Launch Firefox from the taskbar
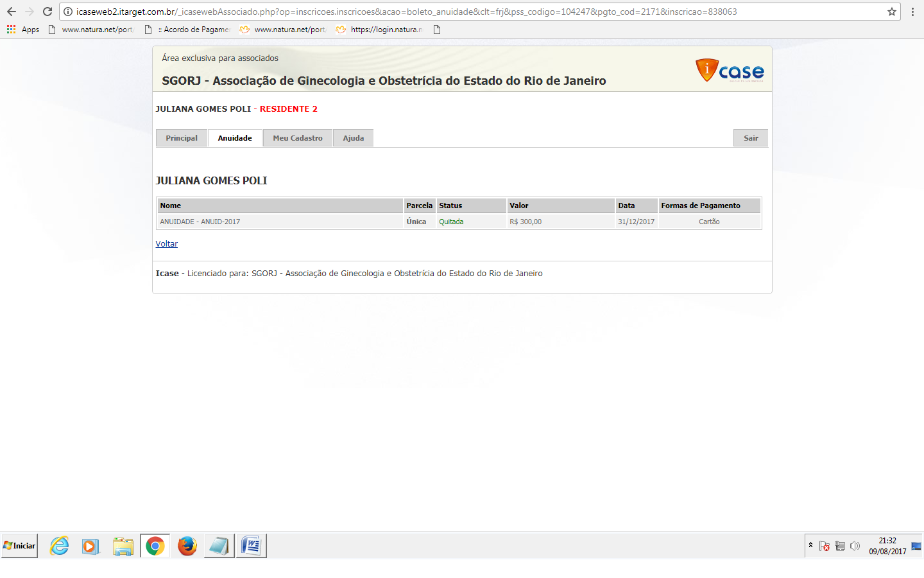The height and width of the screenshot is (578, 924). click(x=187, y=546)
